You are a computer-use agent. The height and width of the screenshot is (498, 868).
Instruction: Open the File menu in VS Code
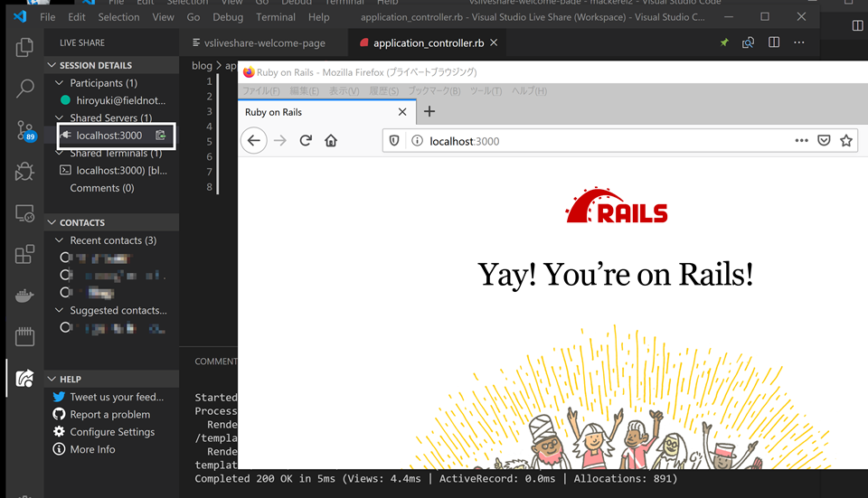click(48, 17)
